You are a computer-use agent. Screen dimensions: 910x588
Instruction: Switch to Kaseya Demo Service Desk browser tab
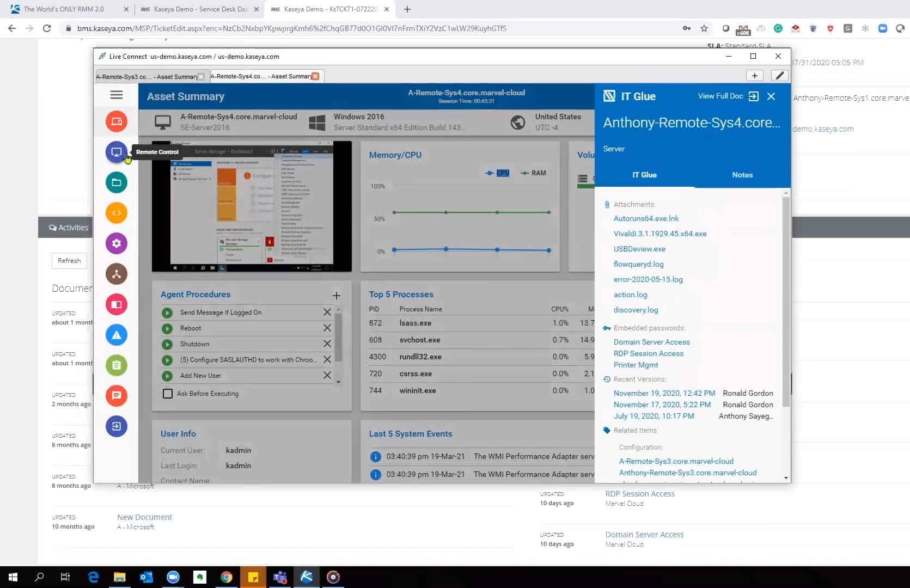pyautogui.click(x=199, y=9)
